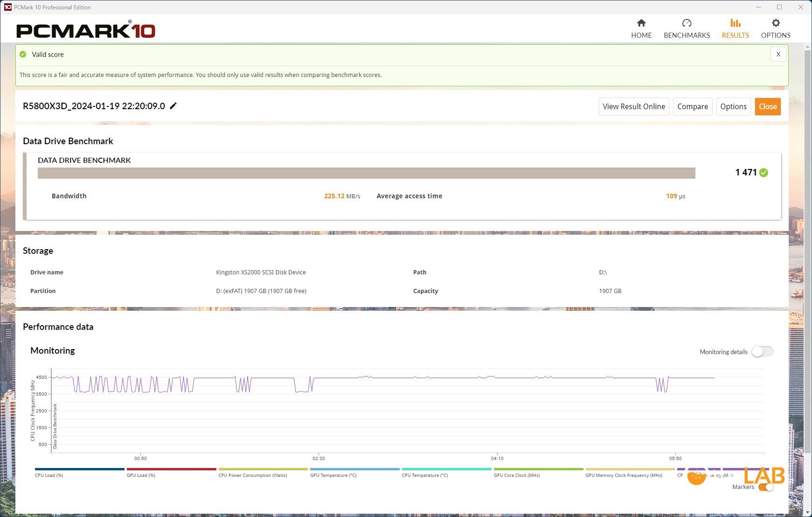The height and width of the screenshot is (517, 812).
Task: Click the Performance data heading
Action: pyautogui.click(x=58, y=327)
